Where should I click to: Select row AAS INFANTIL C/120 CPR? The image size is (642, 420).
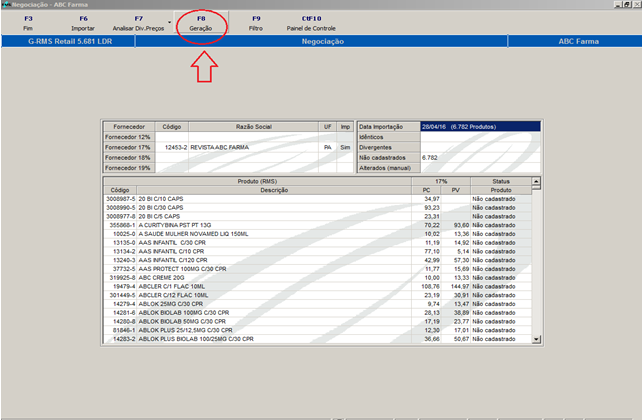[317, 260]
